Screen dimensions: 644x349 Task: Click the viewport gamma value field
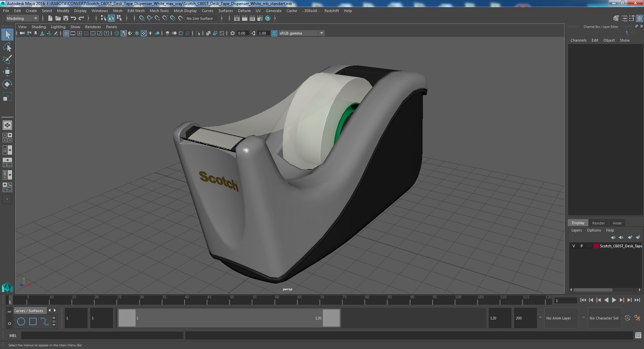[x=263, y=33]
